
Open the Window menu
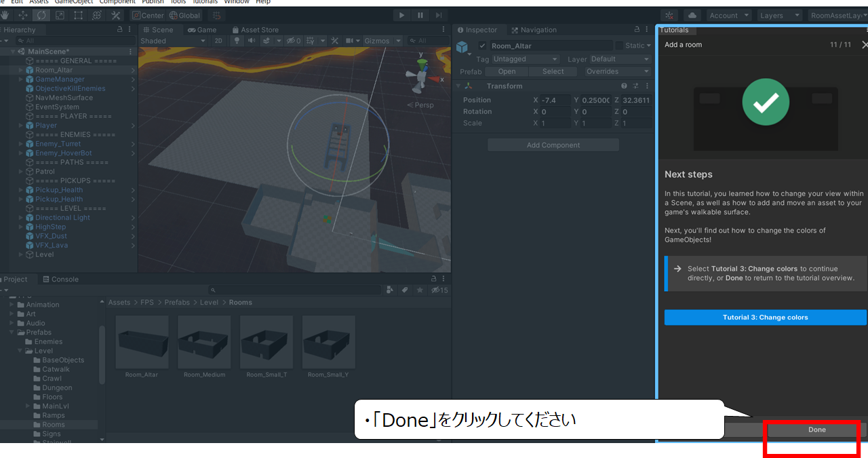(237, 2)
